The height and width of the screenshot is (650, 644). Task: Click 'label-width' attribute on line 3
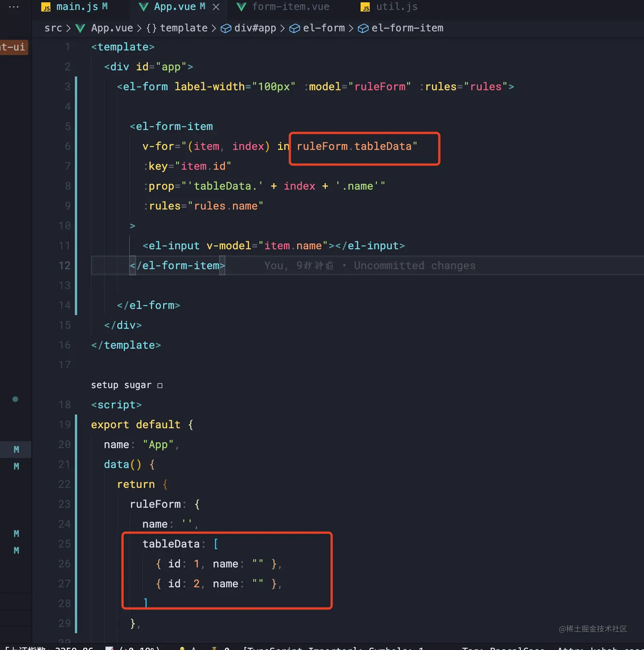pyautogui.click(x=209, y=87)
